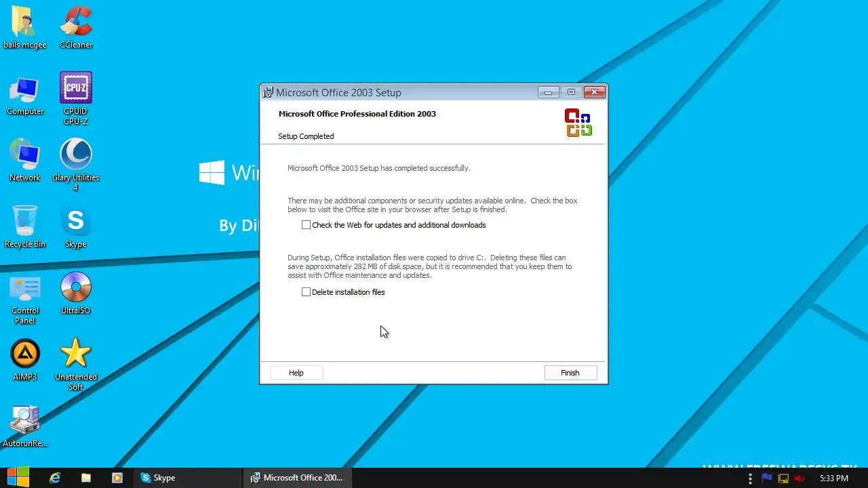Click 'Microsoft Office Professional Edition 2003' title
868x488 pixels.
click(357, 114)
